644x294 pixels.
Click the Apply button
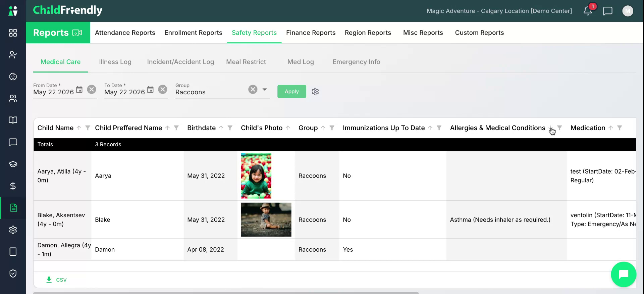pyautogui.click(x=291, y=91)
